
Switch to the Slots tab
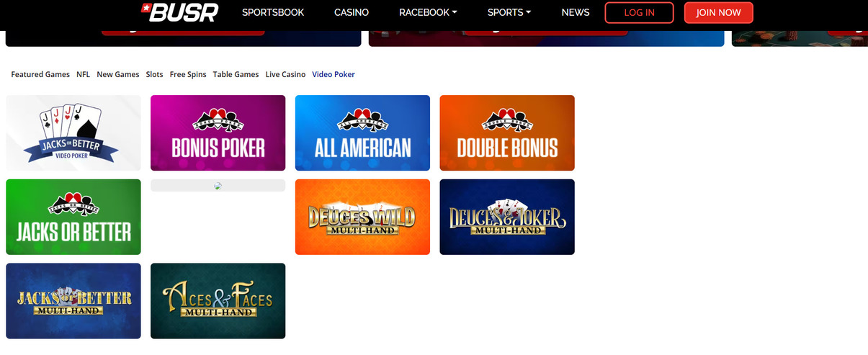(x=154, y=74)
